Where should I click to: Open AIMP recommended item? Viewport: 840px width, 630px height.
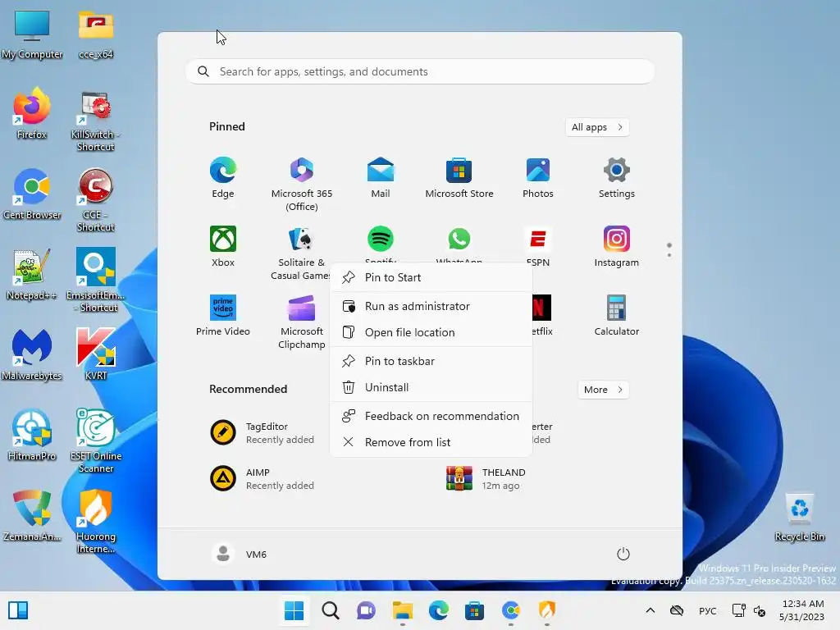pyautogui.click(x=262, y=479)
